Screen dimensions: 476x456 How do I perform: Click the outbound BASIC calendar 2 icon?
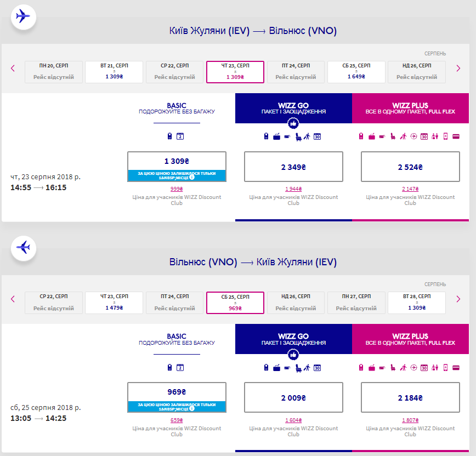coord(180,136)
